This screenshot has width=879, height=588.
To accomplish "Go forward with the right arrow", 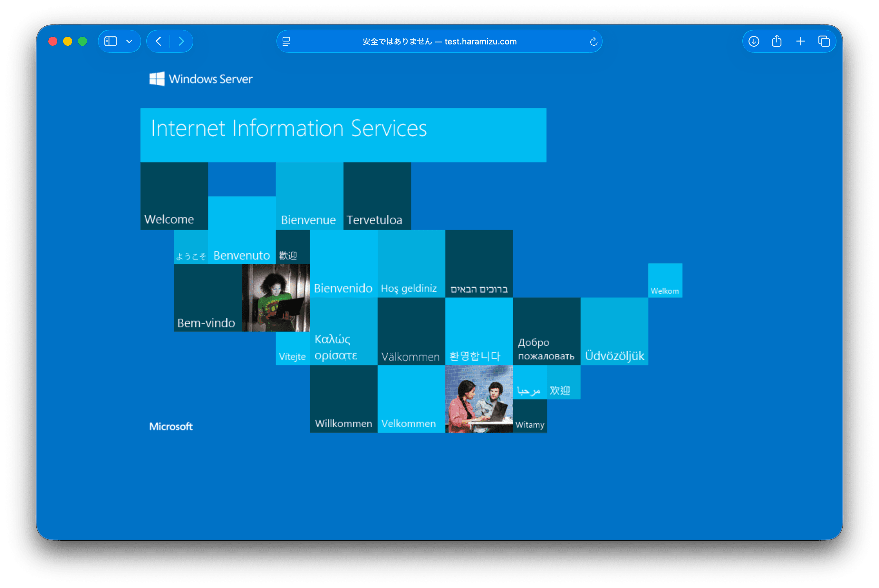I will pyautogui.click(x=182, y=41).
